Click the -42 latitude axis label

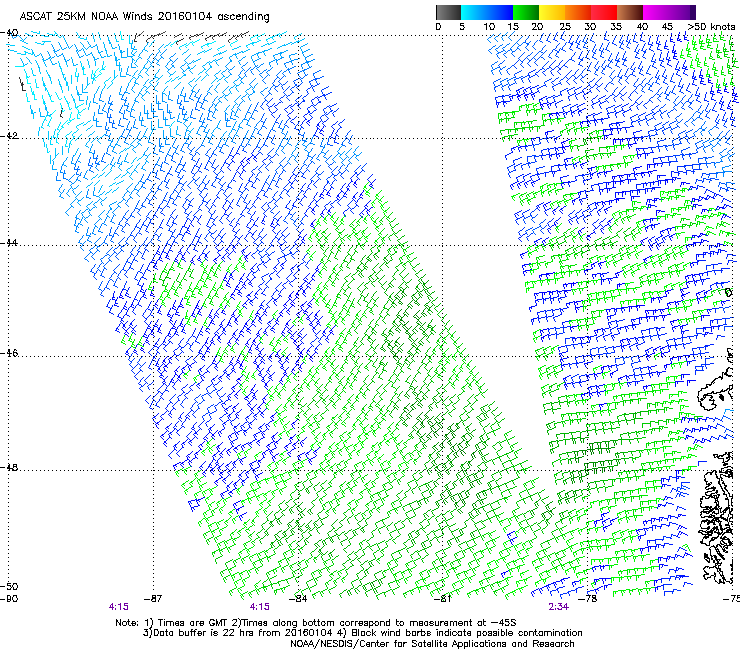click(x=9, y=135)
